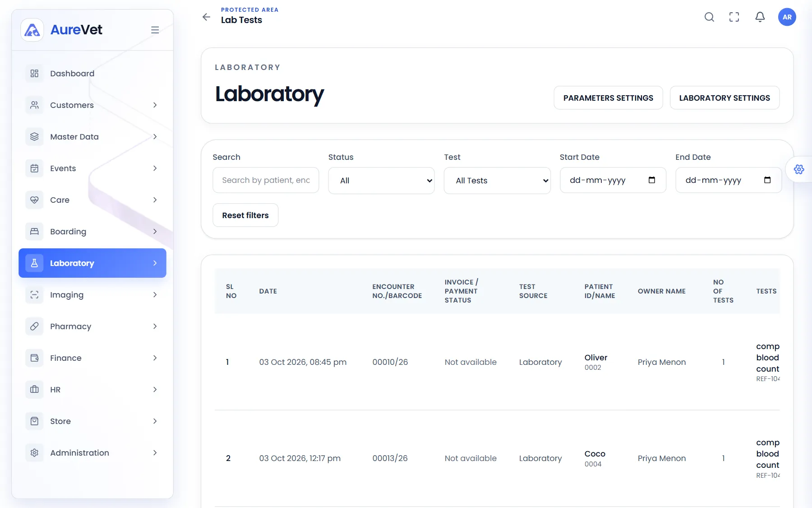Click the Store shopping bag icon
This screenshot has height=508, width=812.
34,421
